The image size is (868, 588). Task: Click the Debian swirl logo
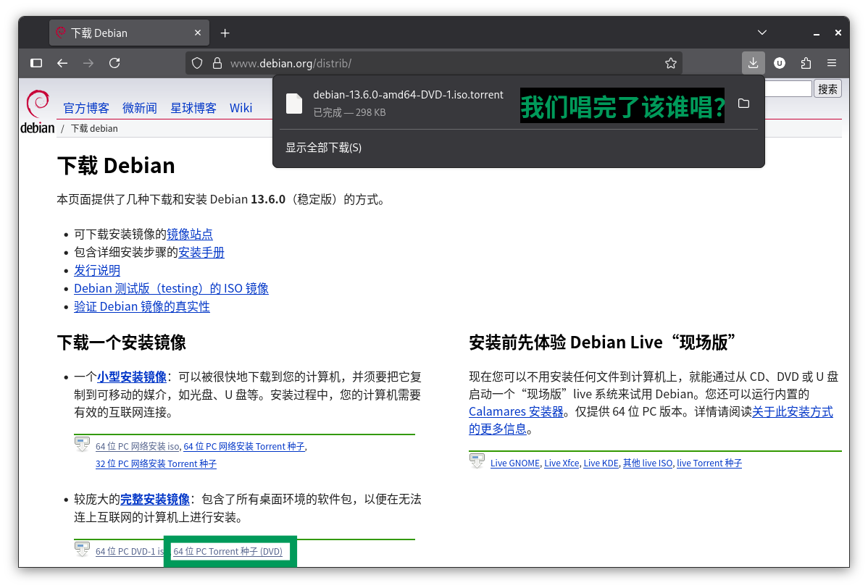pos(38,104)
